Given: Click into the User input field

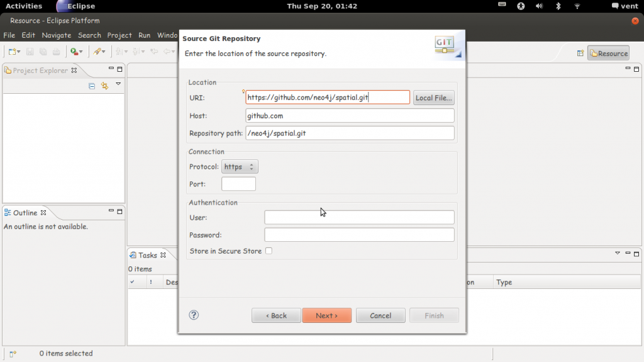Looking at the screenshot, I should (x=359, y=217).
